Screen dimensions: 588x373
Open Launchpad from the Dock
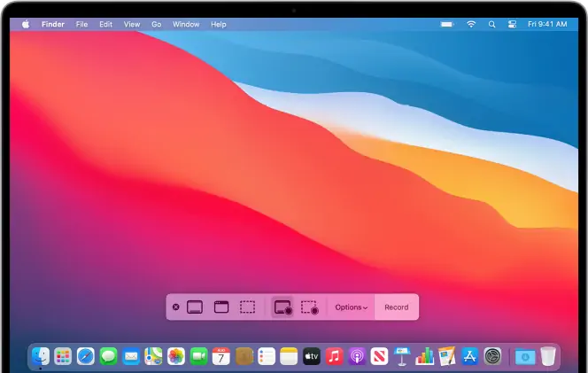[x=63, y=356]
